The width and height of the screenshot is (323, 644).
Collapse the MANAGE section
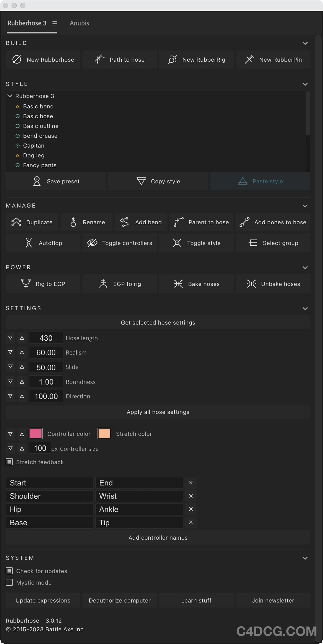click(x=305, y=206)
